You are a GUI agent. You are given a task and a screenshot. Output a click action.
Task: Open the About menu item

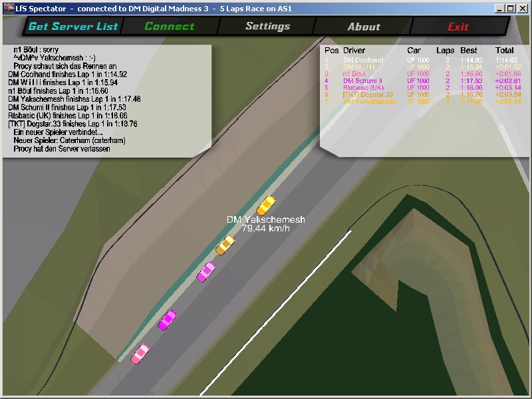click(364, 27)
